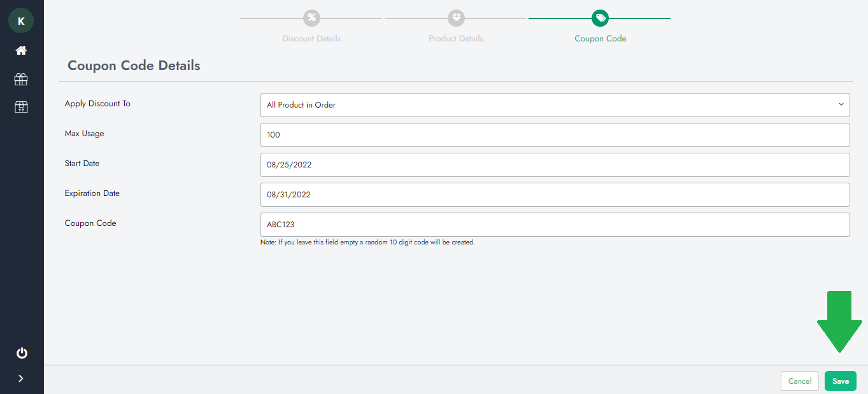Expand the sidebar with the chevron arrow
The height and width of the screenshot is (394, 868).
pyautogui.click(x=21, y=378)
